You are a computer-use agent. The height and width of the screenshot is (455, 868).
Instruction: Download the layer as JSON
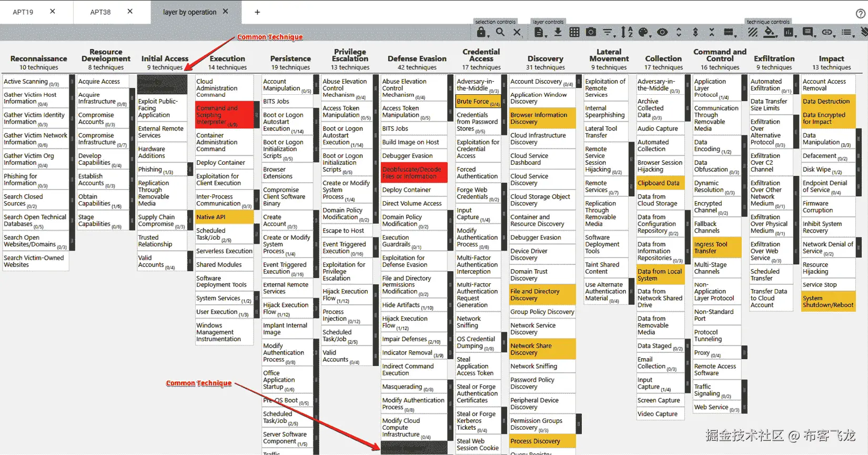click(x=558, y=33)
